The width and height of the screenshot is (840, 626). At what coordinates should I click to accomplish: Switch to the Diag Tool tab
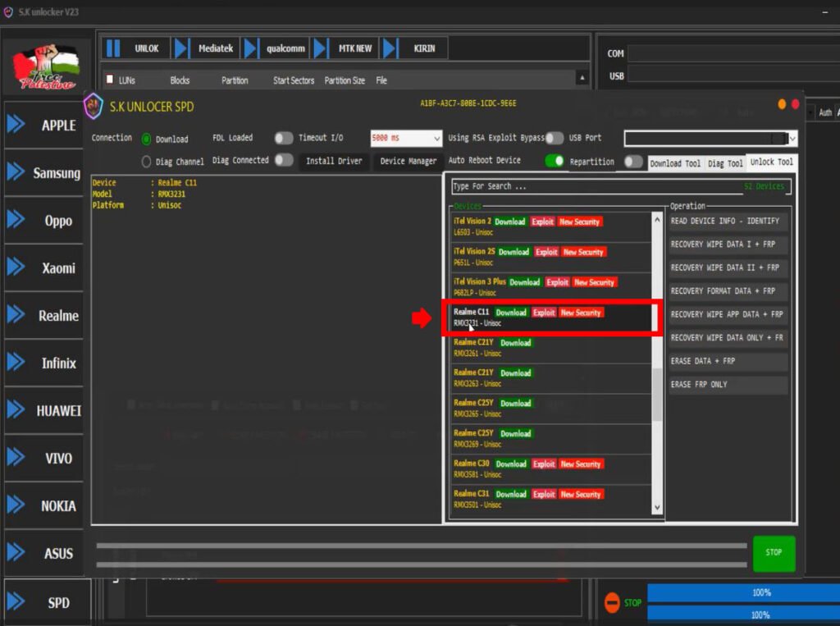pyautogui.click(x=725, y=163)
